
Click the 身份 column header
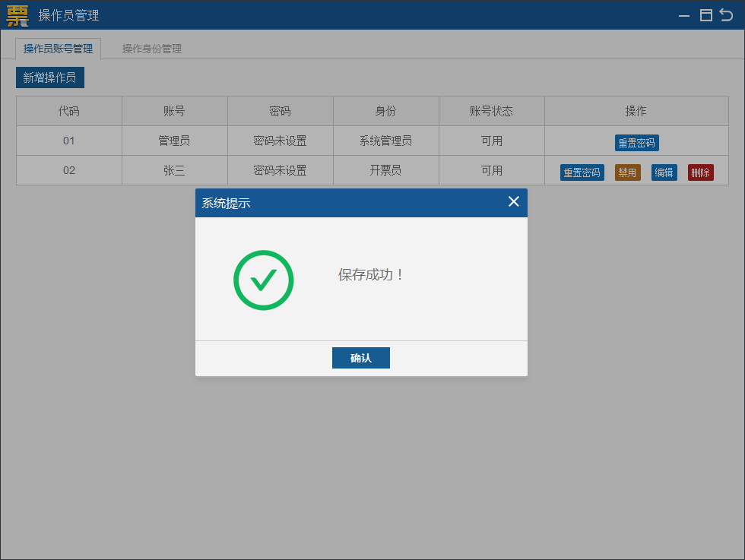(386, 111)
